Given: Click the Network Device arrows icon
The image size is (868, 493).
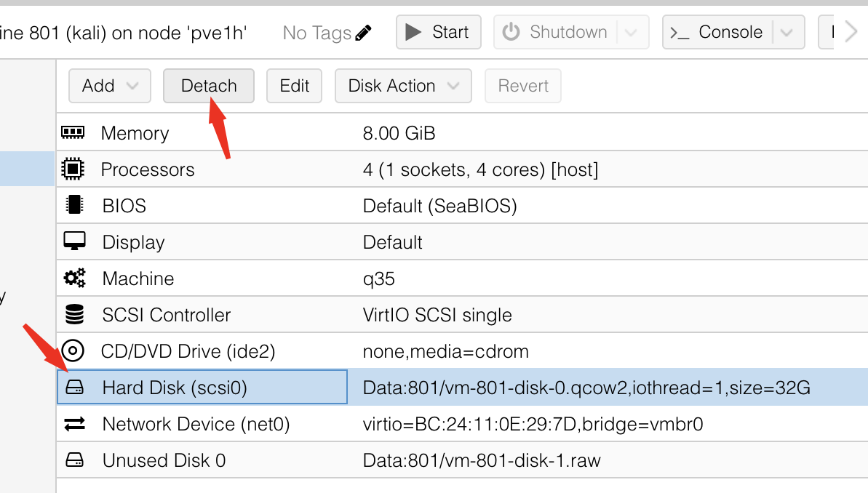Looking at the screenshot, I should [x=73, y=424].
